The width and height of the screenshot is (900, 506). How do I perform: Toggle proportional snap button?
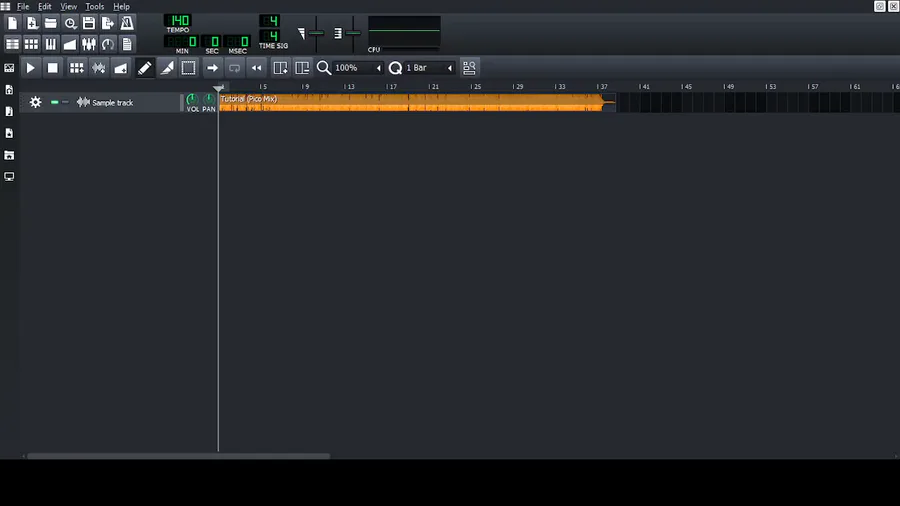[x=469, y=68]
